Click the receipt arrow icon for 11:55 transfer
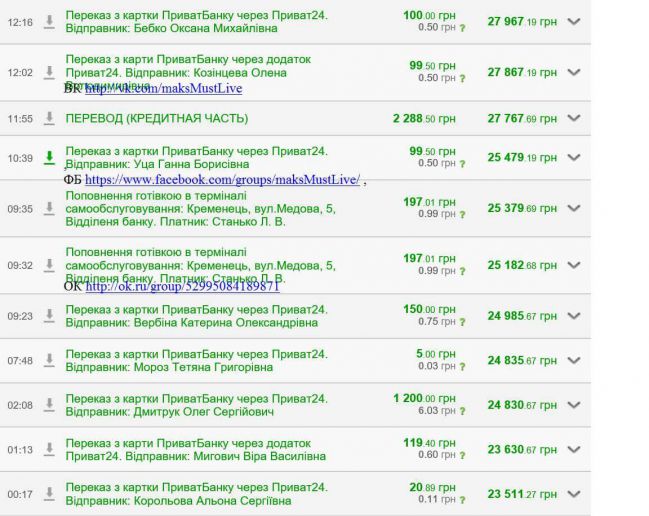This screenshot has height=516, width=649. click(49, 118)
